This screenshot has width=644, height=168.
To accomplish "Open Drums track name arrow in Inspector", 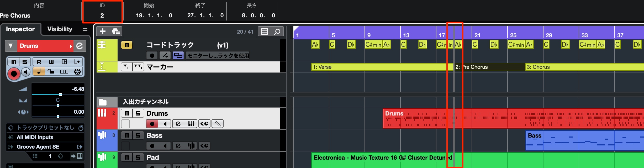I will point(71,46).
